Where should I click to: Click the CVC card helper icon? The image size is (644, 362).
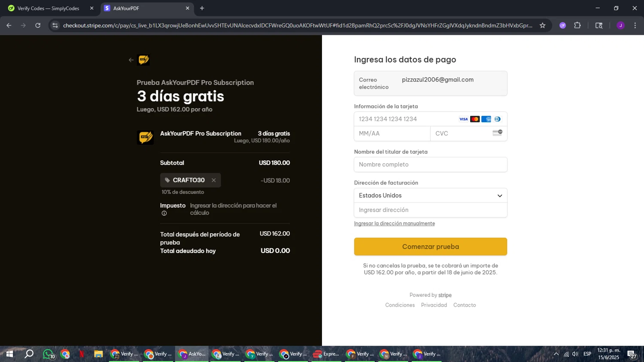(497, 133)
